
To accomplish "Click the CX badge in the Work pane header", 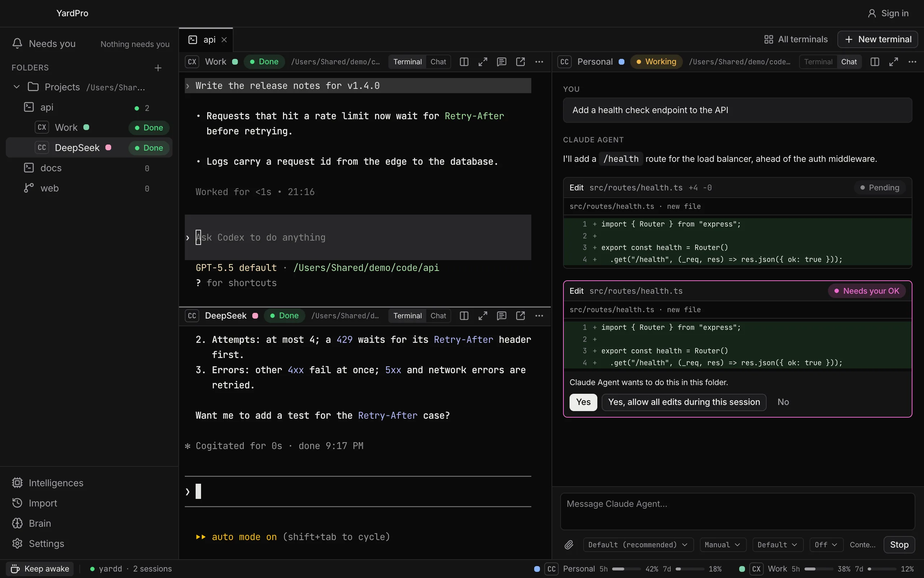I will point(192,62).
